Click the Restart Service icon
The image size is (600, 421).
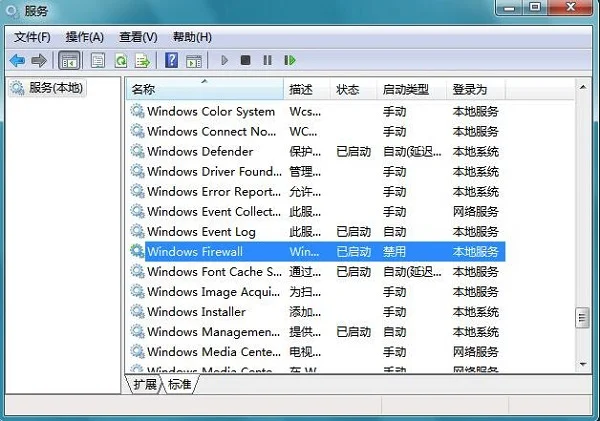290,60
